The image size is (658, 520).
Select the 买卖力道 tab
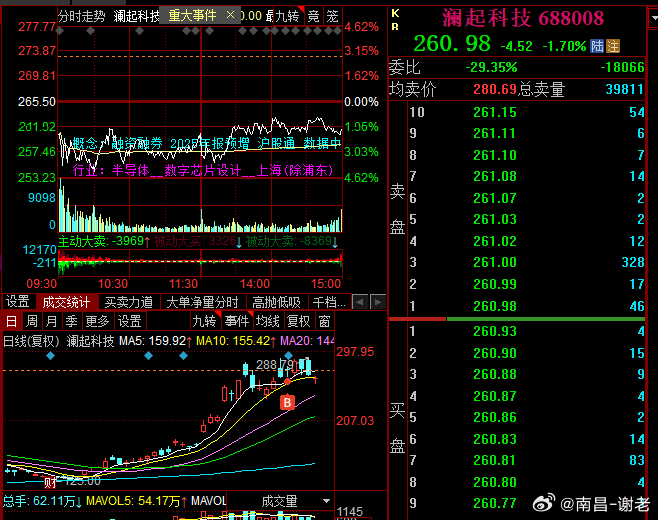129,302
